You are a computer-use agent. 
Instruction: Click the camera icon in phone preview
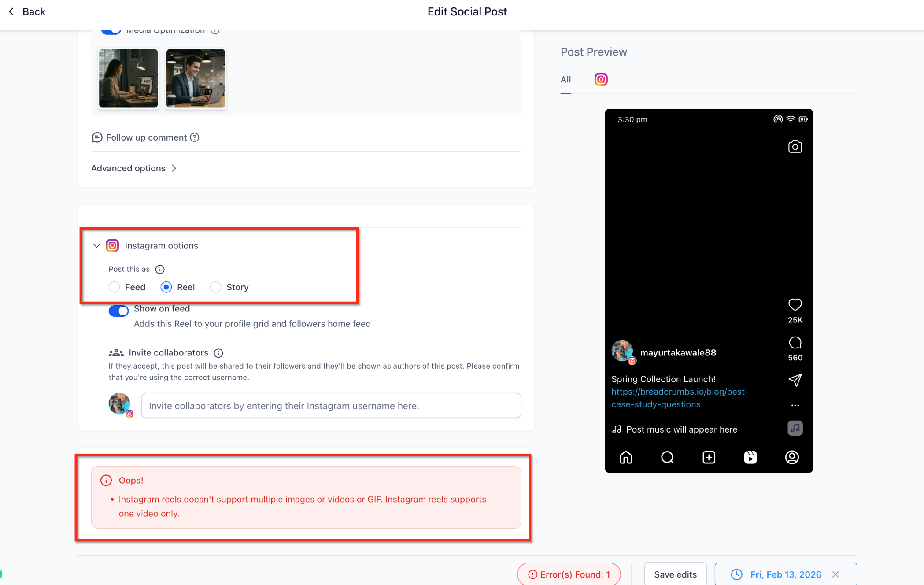click(795, 147)
